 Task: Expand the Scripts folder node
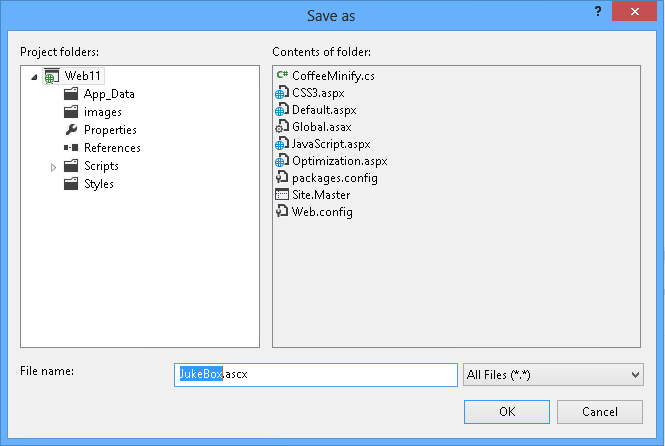[x=53, y=167]
